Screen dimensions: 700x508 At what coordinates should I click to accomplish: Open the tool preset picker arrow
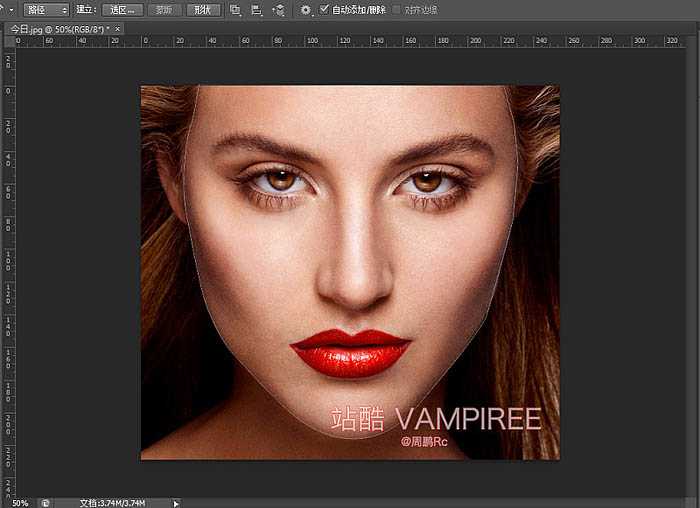(3, 9)
